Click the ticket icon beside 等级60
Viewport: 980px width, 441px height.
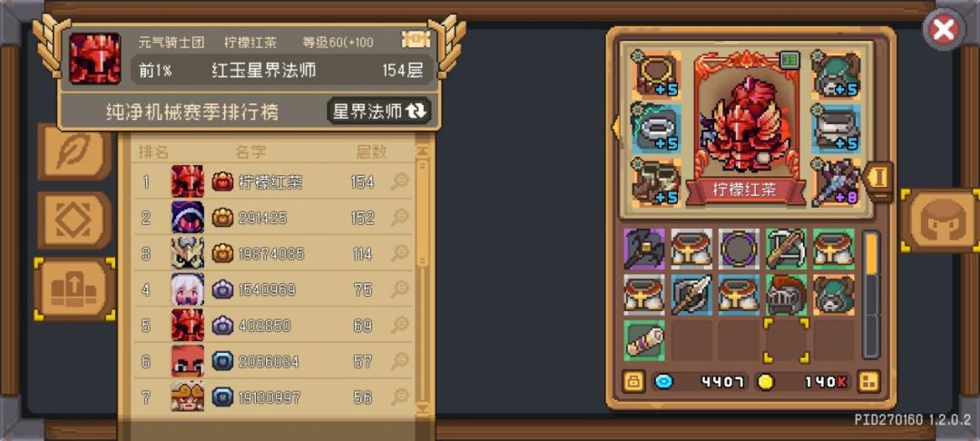point(416,40)
